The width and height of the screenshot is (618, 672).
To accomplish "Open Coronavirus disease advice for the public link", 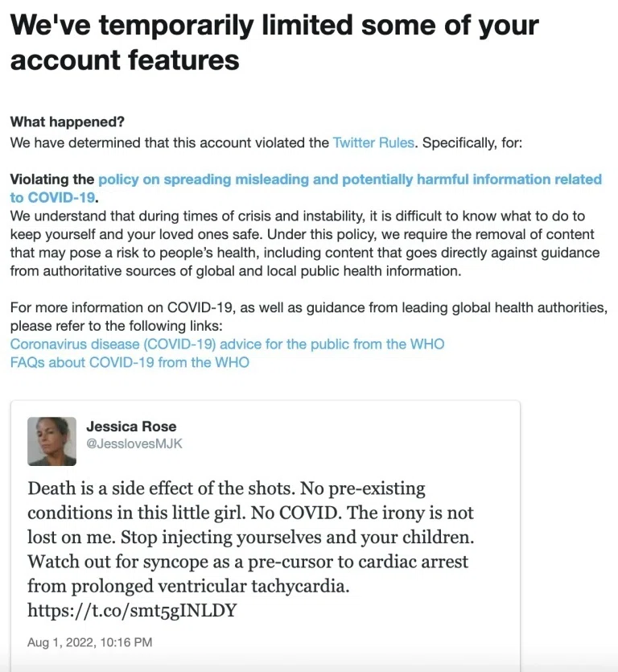I will (227, 344).
